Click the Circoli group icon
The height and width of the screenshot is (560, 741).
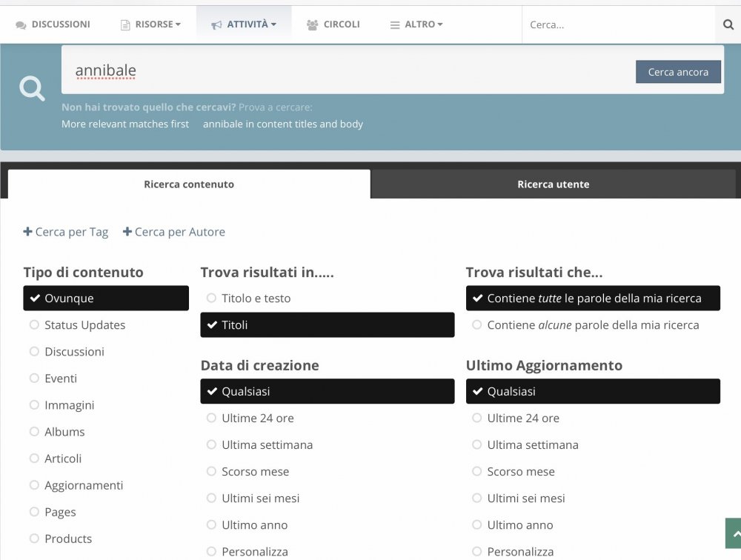(312, 25)
